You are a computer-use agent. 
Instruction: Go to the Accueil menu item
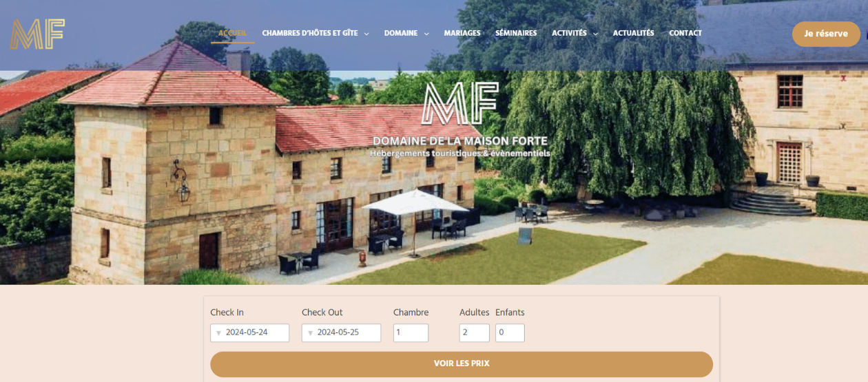tap(232, 33)
